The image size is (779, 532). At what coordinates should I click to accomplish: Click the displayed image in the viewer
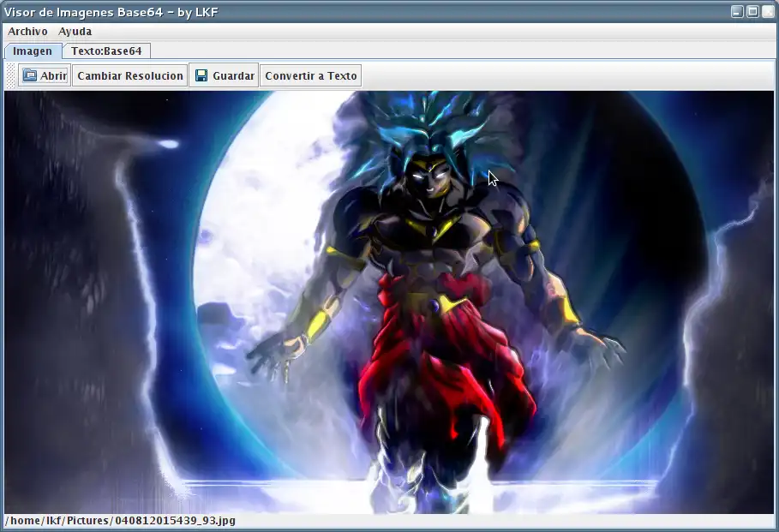pyautogui.click(x=389, y=302)
